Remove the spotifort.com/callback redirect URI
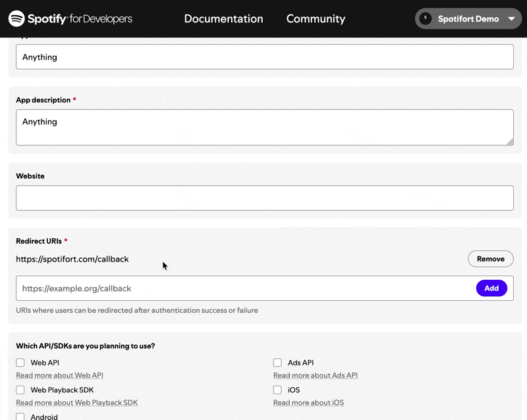The image size is (527, 420). (x=490, y=259)
